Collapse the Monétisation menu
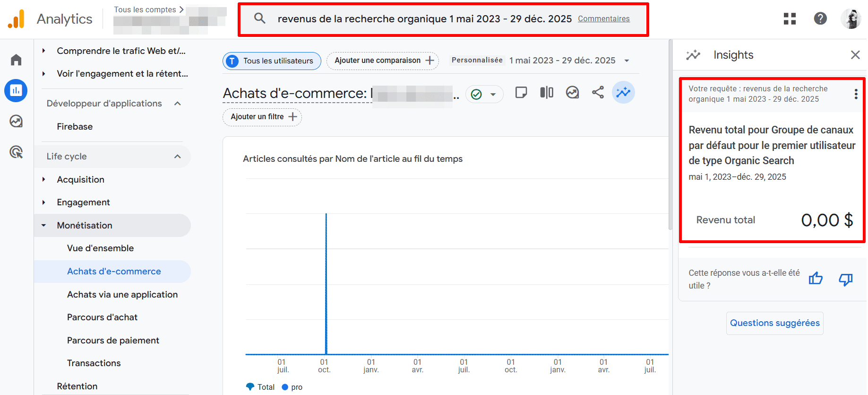868x395 pixels. tap(43, 225)
